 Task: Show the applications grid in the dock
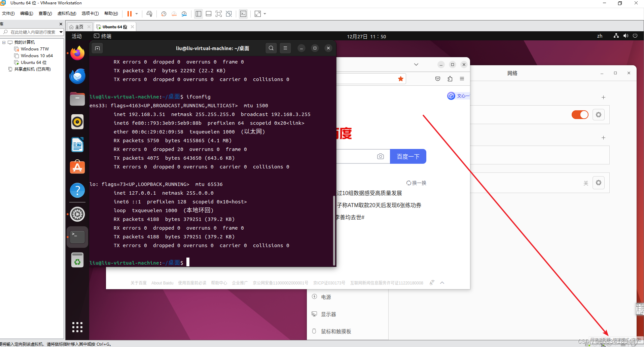pyautogui.click(x=77, y=327)
